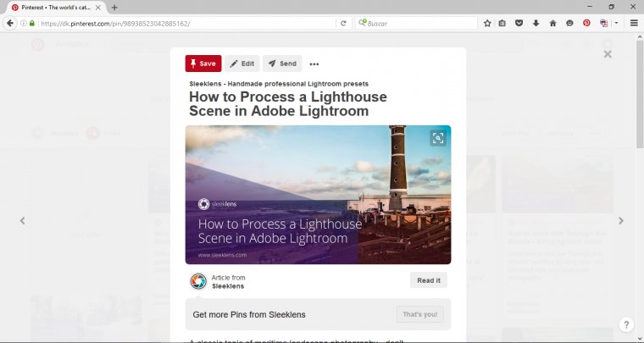Open the chat smiley toolbar icon
This screenshot has height=343, width=644.
[569, 24]
